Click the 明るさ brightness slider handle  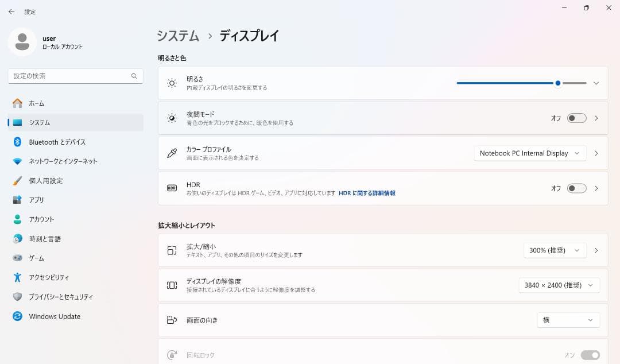click(558, 83)
